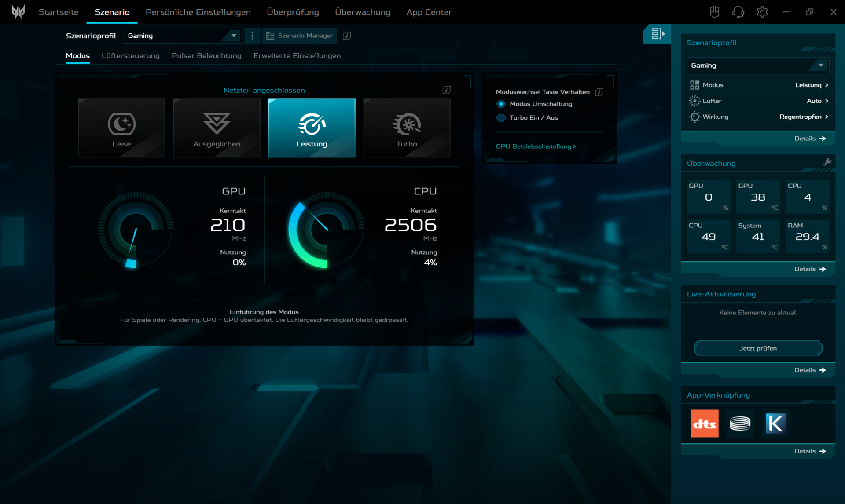Click the wrench icon in Überwachung panel
This screenshot has width=845, height=504.
(827, 162)
